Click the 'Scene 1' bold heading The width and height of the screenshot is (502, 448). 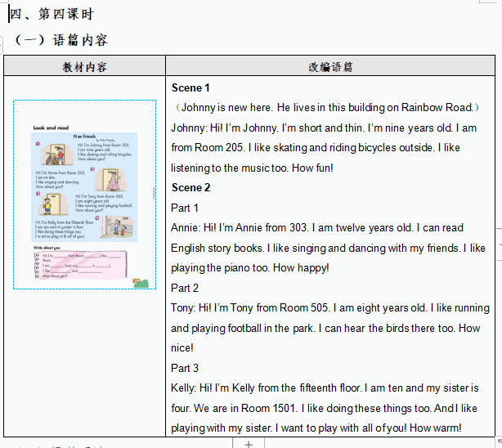(x=190, y=87)
